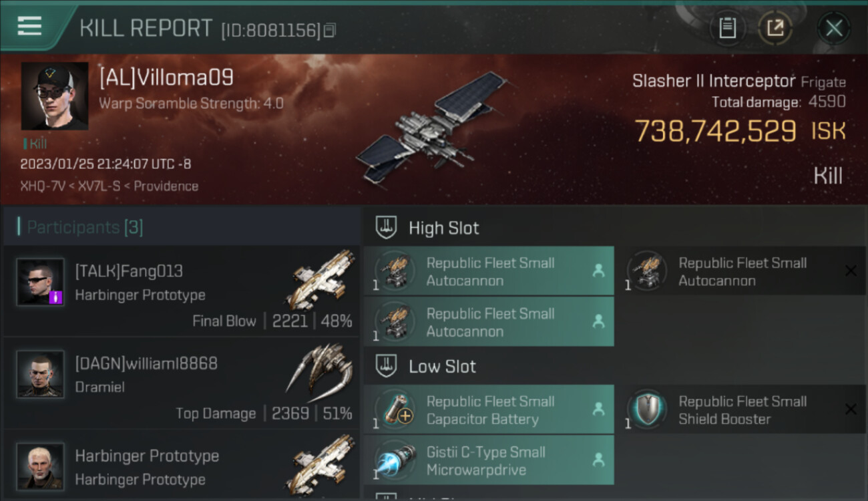Open the hamburger menu in the header
The width and height of the screenshot is (868, 501).
(29, 26)
